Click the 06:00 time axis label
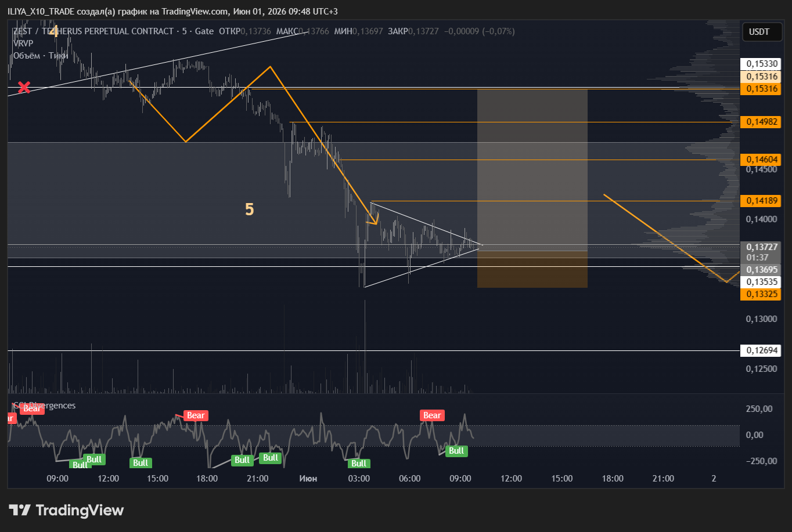This screenshot has height=532, width=792. [x=410, y=479]
